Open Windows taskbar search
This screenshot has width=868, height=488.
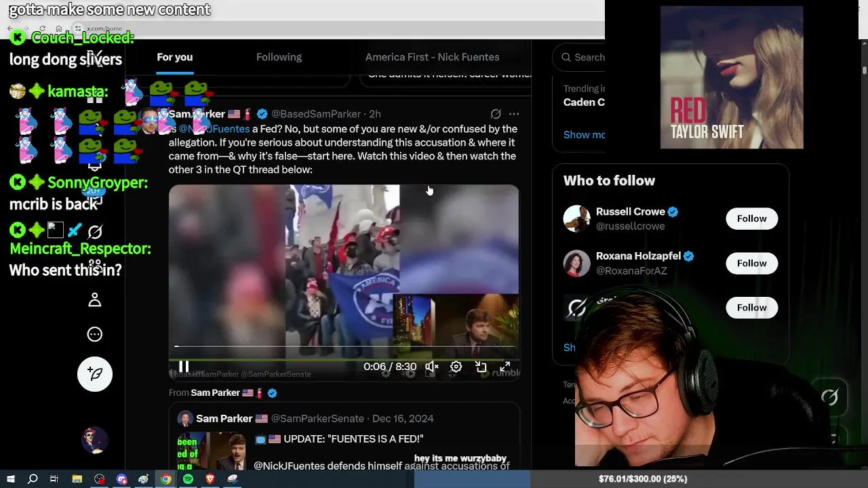click(33, 479)
